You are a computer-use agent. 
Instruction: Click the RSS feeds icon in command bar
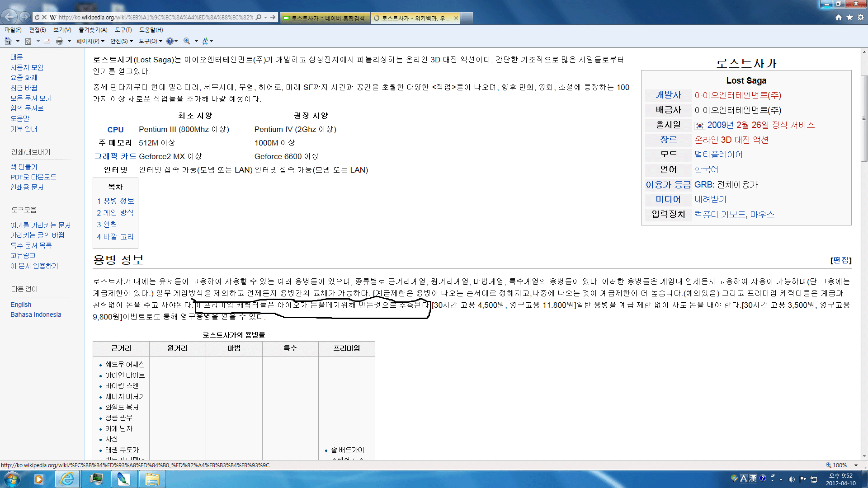click(x=28, y=41)
